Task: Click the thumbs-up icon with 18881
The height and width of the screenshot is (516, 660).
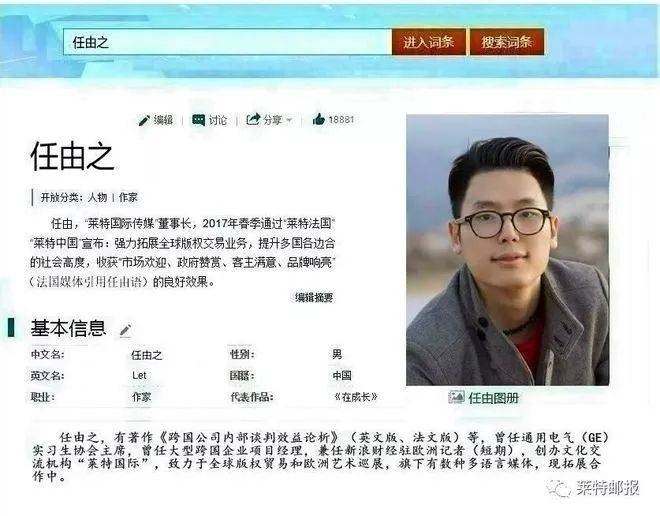Action: pyautogui.click(x=319, y=120)
